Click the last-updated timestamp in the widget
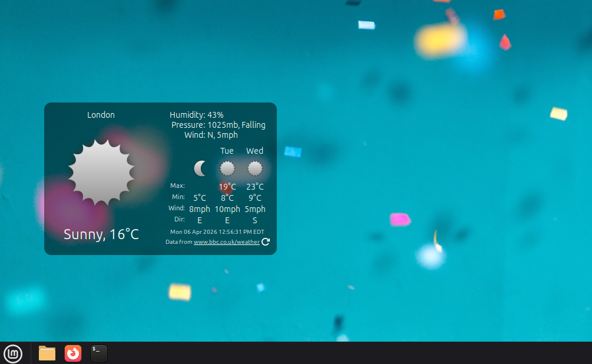 (x=217, y=232)
